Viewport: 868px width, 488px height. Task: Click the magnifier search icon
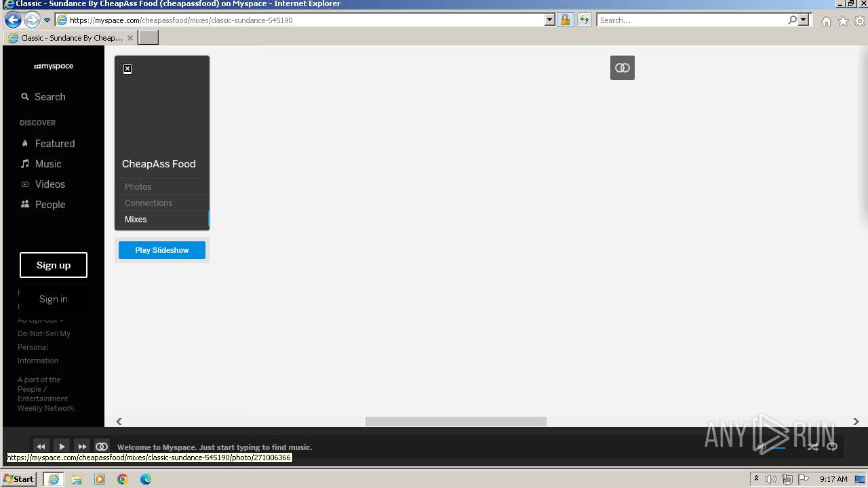click(x=792, y=20)
